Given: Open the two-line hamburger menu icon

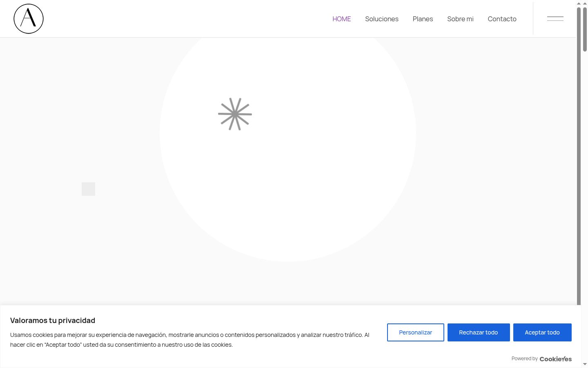Looking at the screenshot, I should [x=555, y=19].
